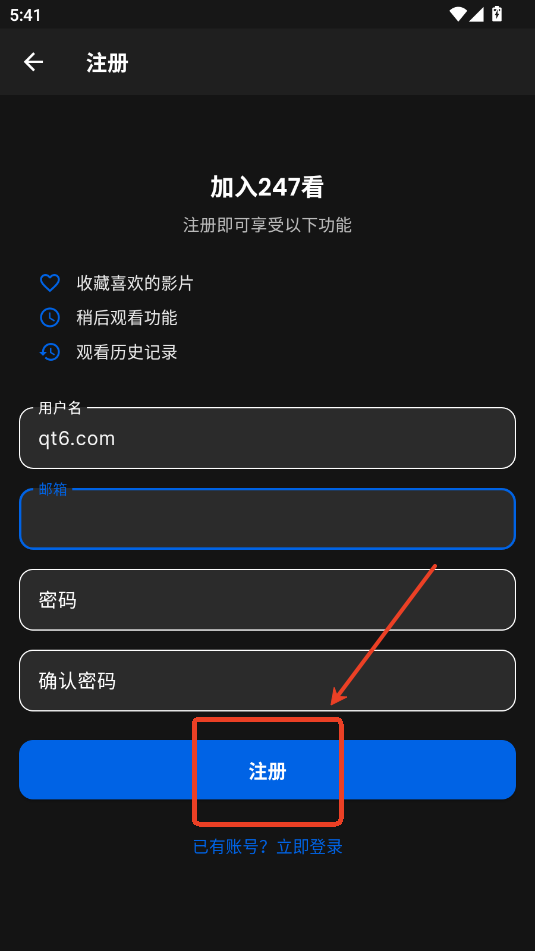This screenshot has width=535, height=951.
Task: Click the 密码 password field
Action: tap(268, 600)
